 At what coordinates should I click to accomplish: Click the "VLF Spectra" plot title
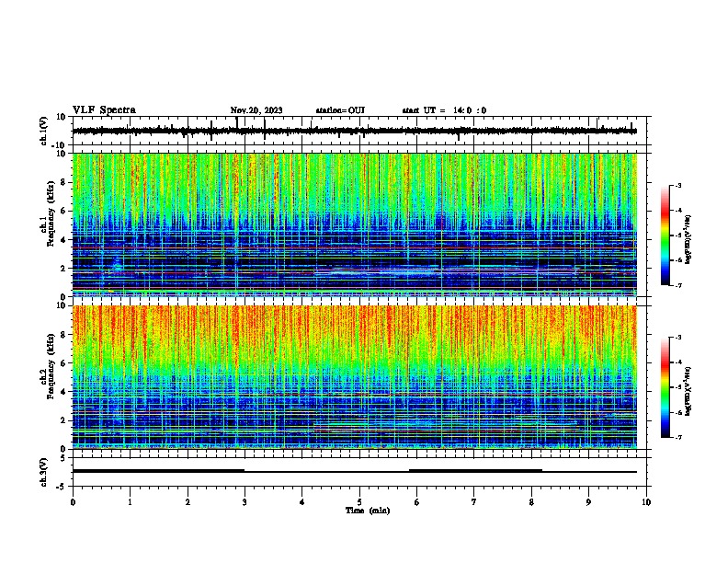[x=104, y=110]
